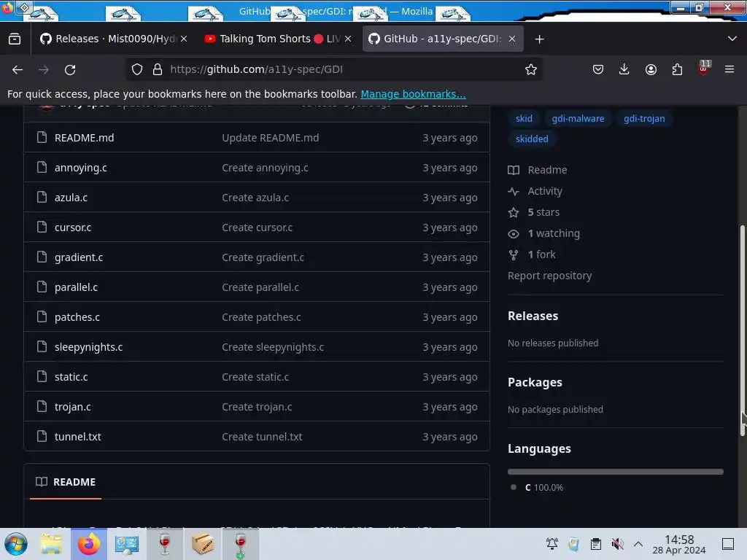Click the gdi-malware topic tag
The image size is (747, 560).
coord(578,119)
